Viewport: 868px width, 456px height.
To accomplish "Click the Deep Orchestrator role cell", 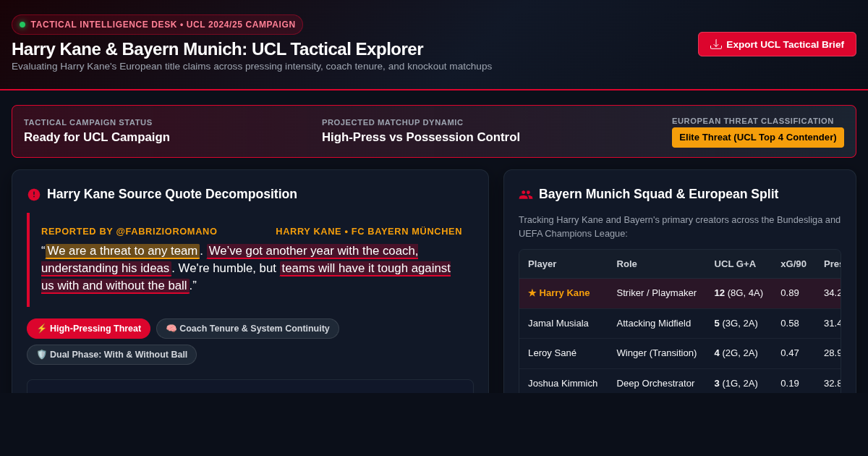I will pyautogui.click(x=655, y=384).
